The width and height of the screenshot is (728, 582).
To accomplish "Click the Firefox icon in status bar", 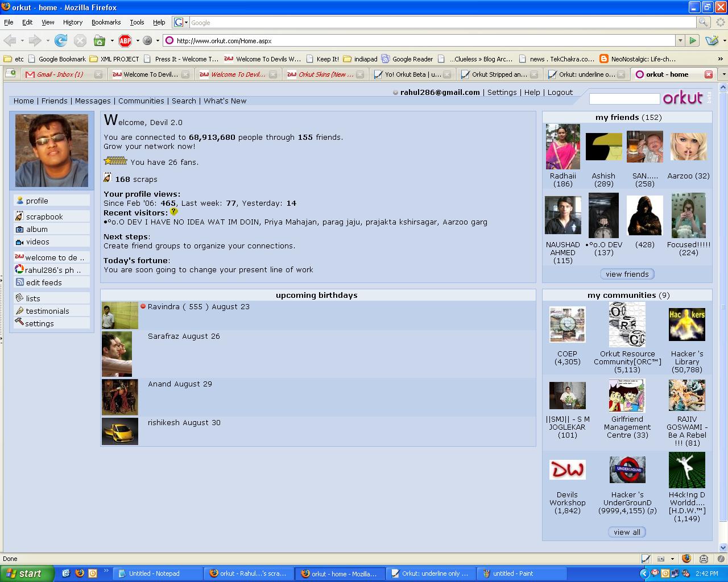I will pyautogui.click(x=686, y=559).
